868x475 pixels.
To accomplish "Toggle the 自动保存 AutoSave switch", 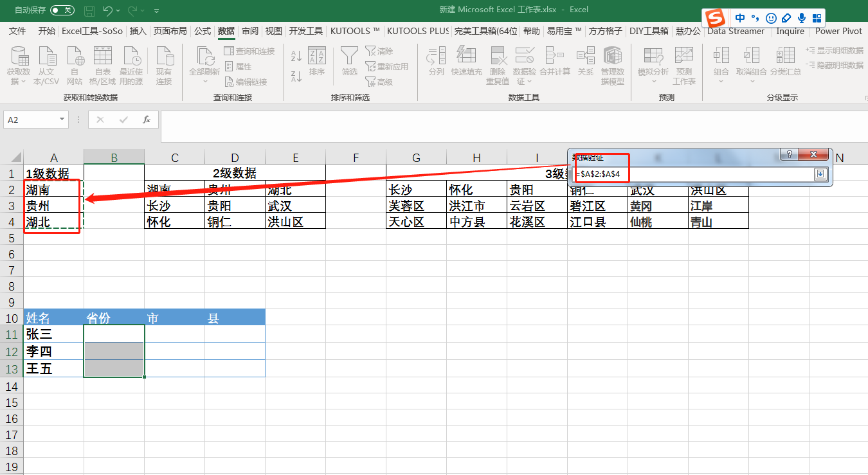I will pyautogui.click(x=62, y=10).
